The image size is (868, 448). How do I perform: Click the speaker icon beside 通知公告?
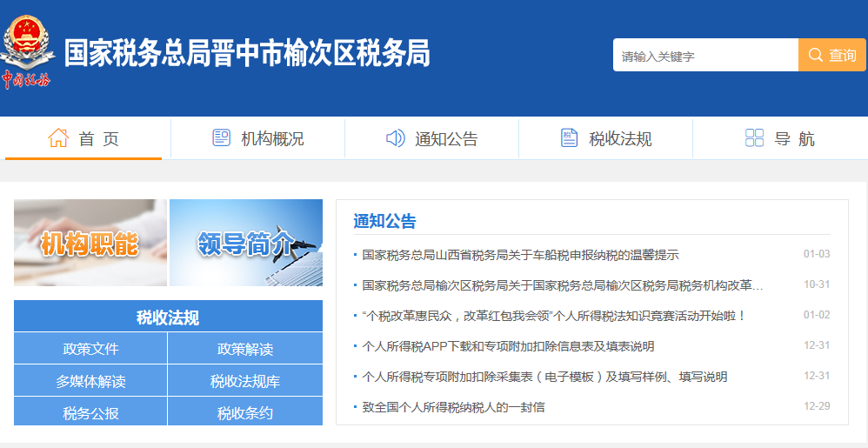395,138
